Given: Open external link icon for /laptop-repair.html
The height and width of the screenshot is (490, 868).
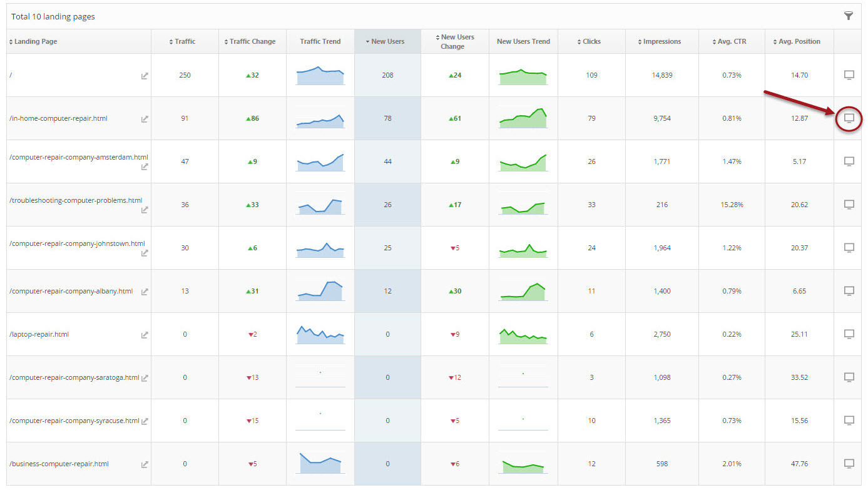Looking at the screenshot, I should point(145,335).
